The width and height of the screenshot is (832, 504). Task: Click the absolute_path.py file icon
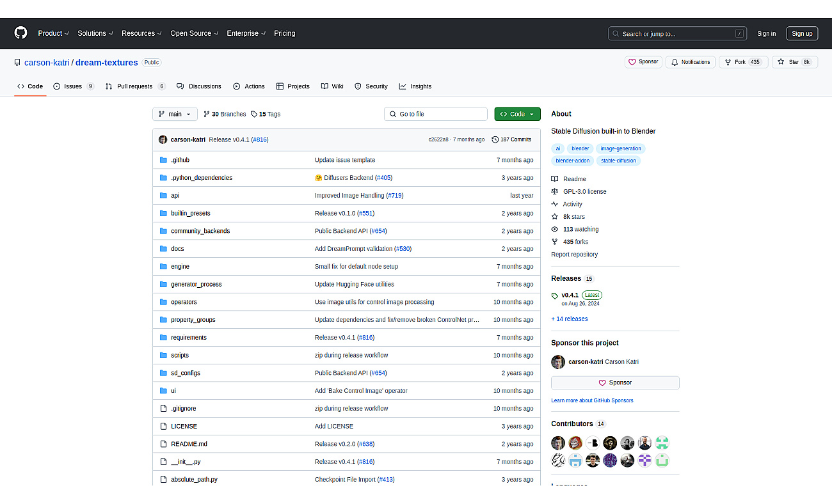click(163, 480)
